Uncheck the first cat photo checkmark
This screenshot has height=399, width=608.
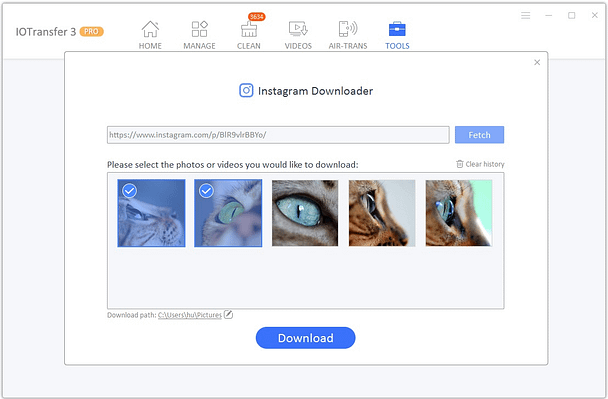pos(130,191)
